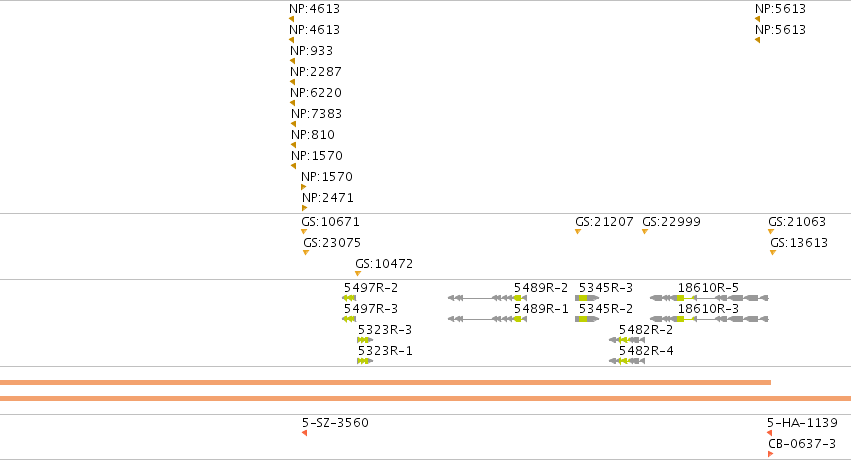Screen dimensions: 851x460
Task: Click the NP:7383 label
Action: point(316,114)
